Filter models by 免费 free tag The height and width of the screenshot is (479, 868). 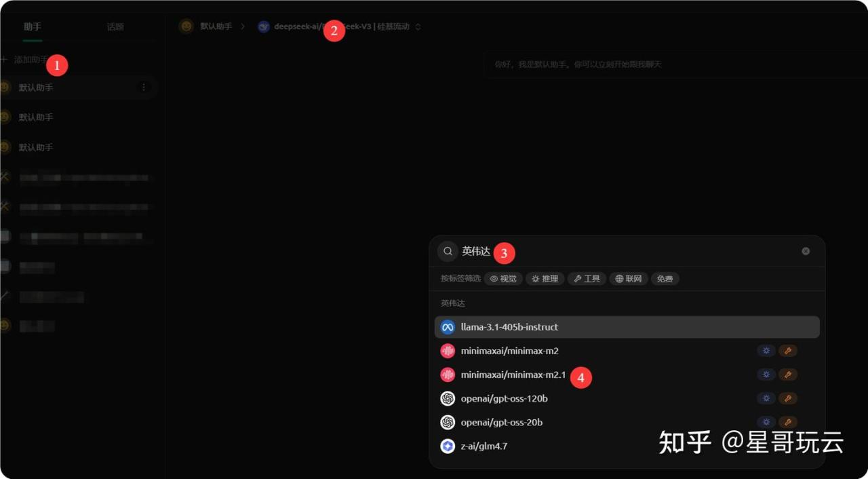(665, 279)
